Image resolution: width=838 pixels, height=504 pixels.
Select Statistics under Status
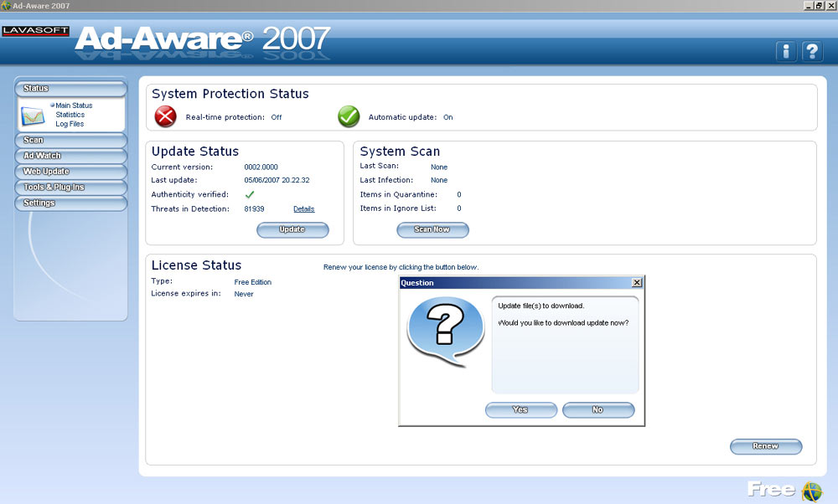pos(70,115)
